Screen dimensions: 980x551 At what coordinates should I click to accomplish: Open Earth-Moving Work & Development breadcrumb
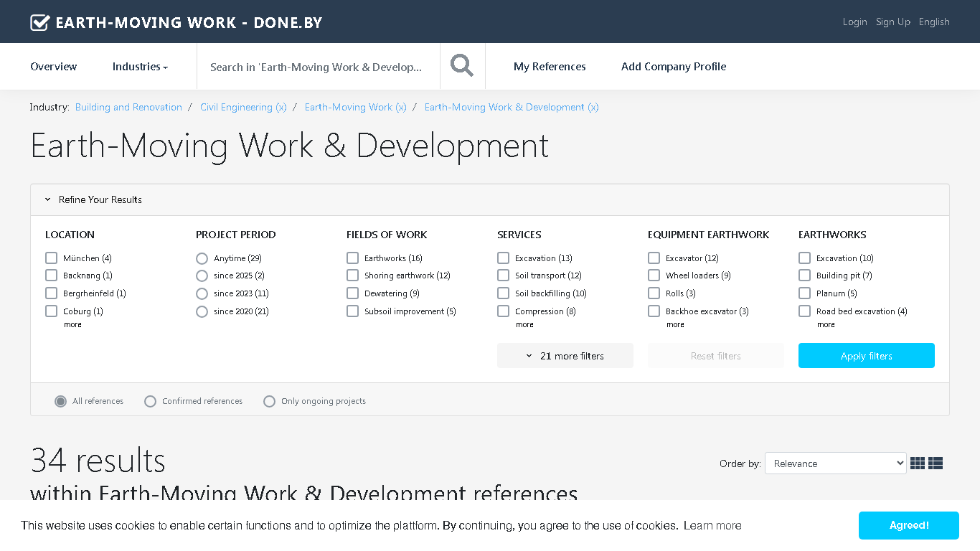512,107
